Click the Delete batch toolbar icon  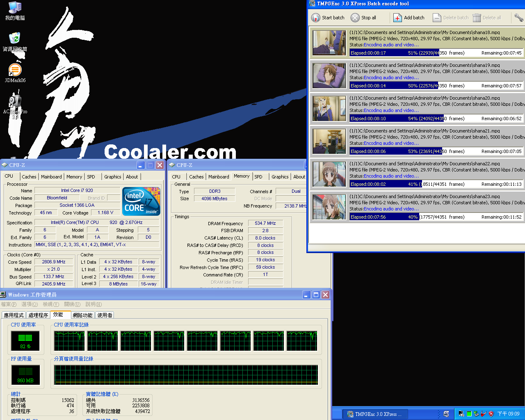pos(437,18)
